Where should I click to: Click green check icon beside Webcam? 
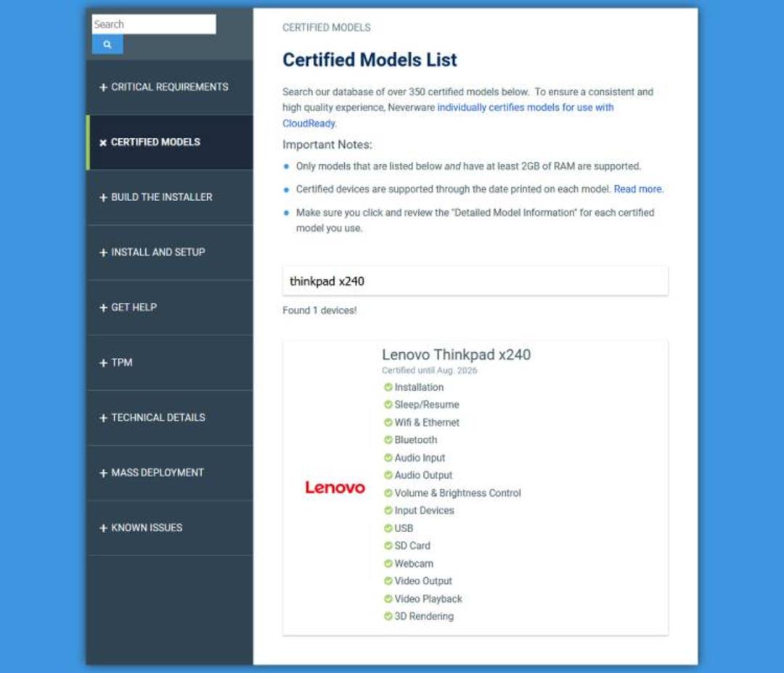point(388,563)
